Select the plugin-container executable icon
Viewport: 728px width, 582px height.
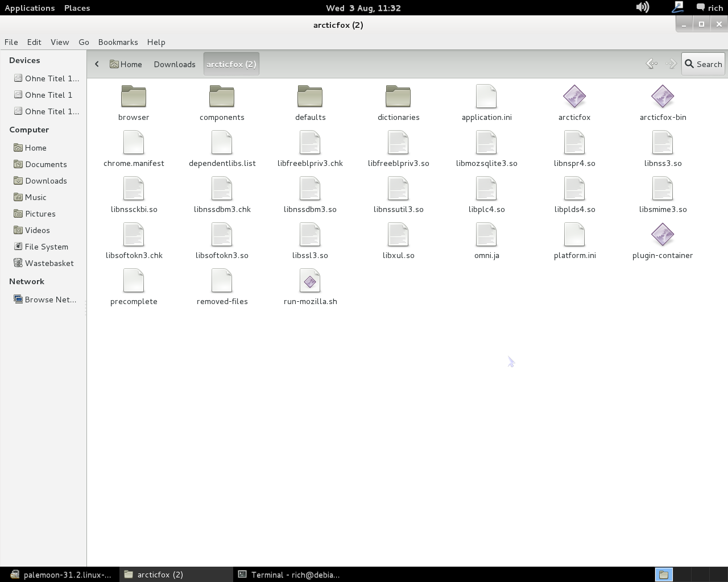point(663,235)
